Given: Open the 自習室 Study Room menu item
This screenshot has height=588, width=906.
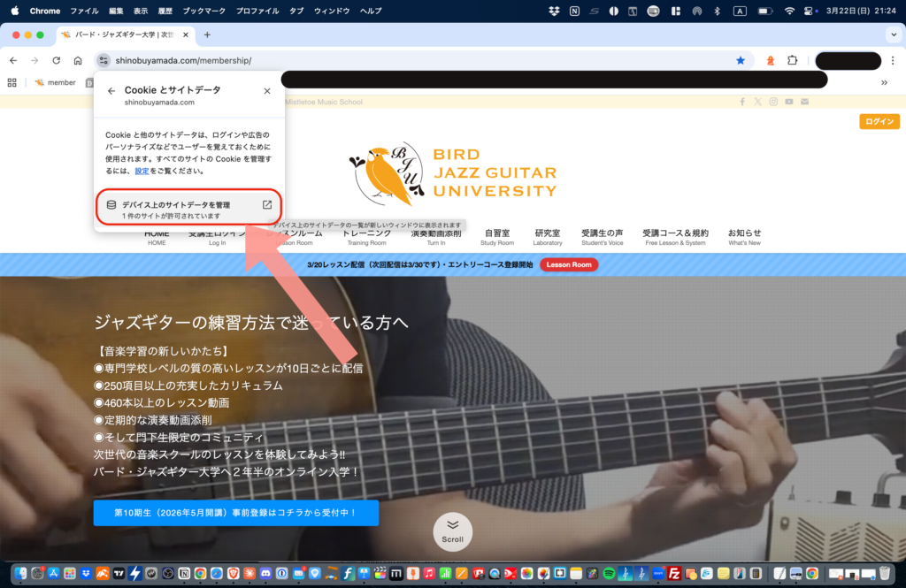Looking at the screenshot, I should (x=497, y=237).
